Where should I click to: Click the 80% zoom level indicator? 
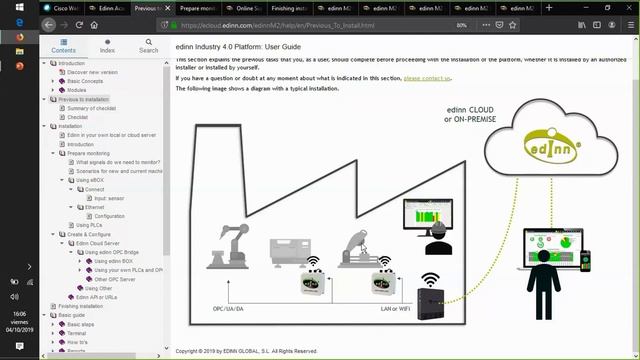[462, 25]
